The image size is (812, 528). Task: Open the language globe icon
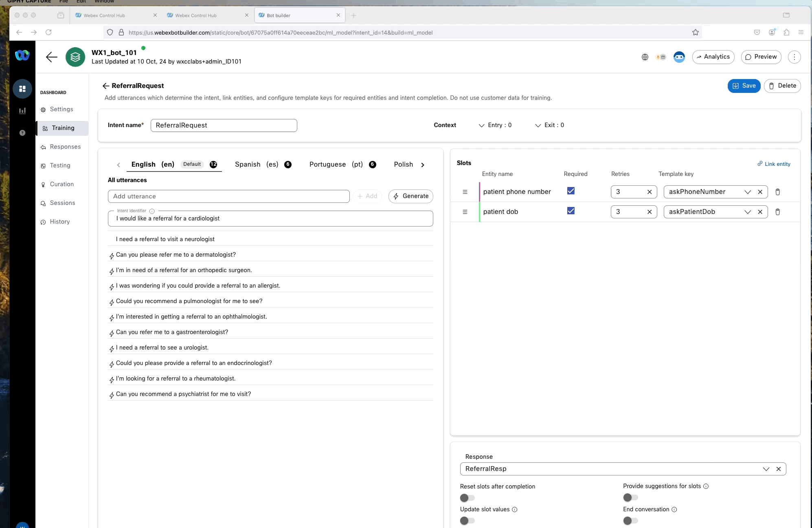[645, 57]
